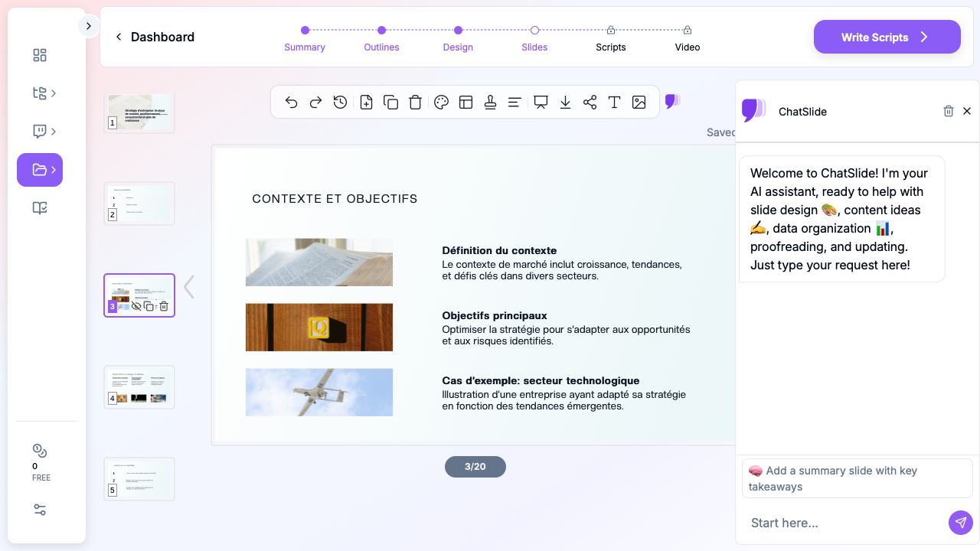The width and height of the screenshot is (980, 551).
Task: Open the version history
Action: (340, 102)
